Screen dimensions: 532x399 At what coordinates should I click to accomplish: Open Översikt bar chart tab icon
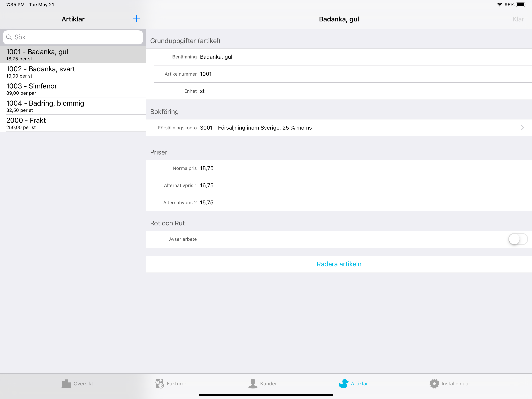[66, 383]
